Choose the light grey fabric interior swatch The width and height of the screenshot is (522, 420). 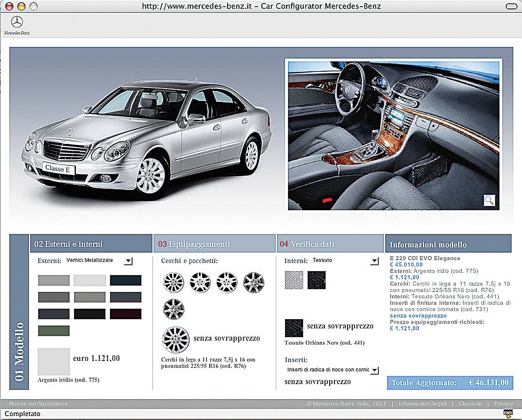point(294,280)
